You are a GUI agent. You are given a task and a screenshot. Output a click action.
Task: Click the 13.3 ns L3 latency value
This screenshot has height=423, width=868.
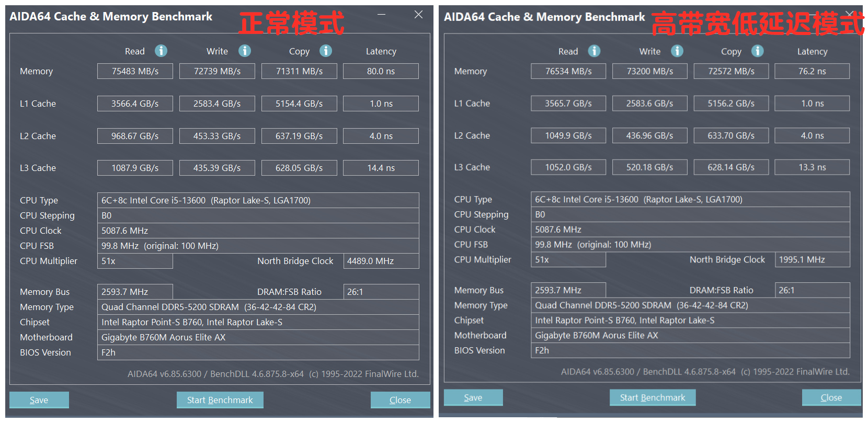coord(812,167)
